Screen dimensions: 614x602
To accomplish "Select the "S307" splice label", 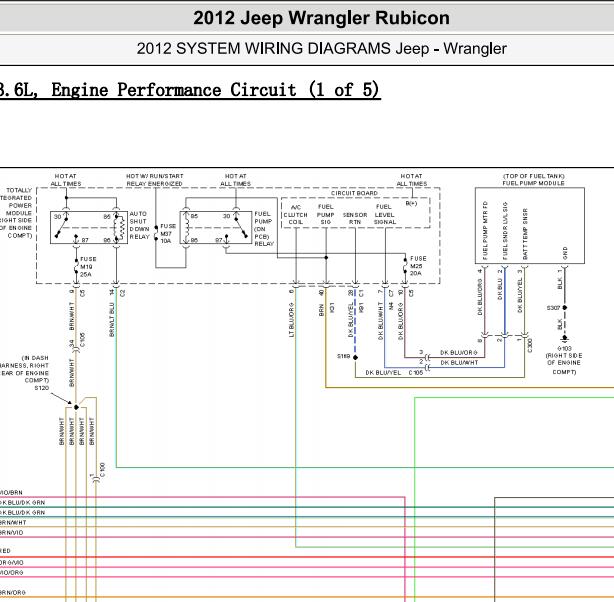I will 553,308.
